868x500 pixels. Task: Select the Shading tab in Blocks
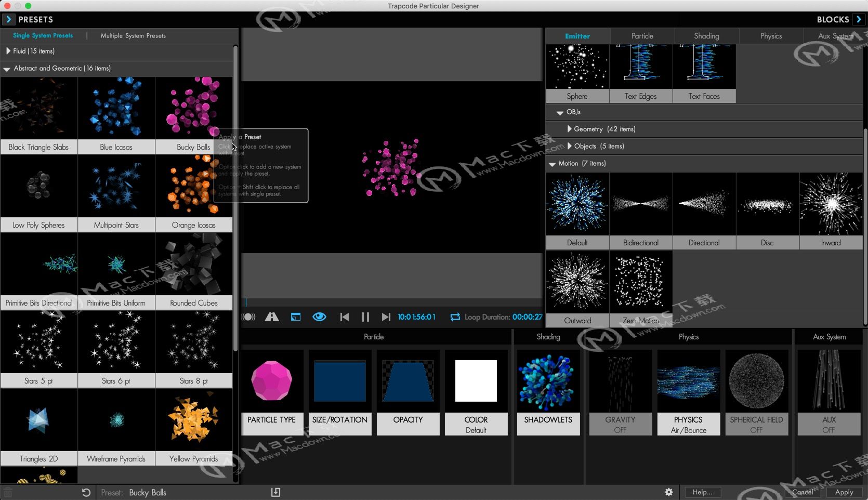pos(706,36)
